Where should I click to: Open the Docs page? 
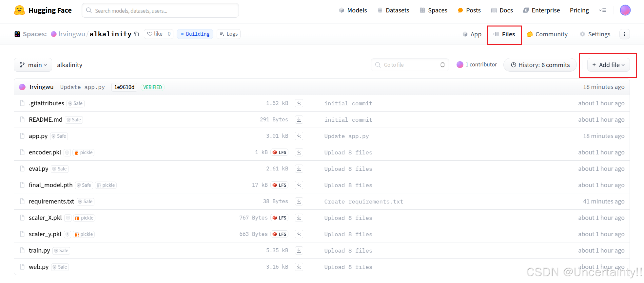coord(502,10)
